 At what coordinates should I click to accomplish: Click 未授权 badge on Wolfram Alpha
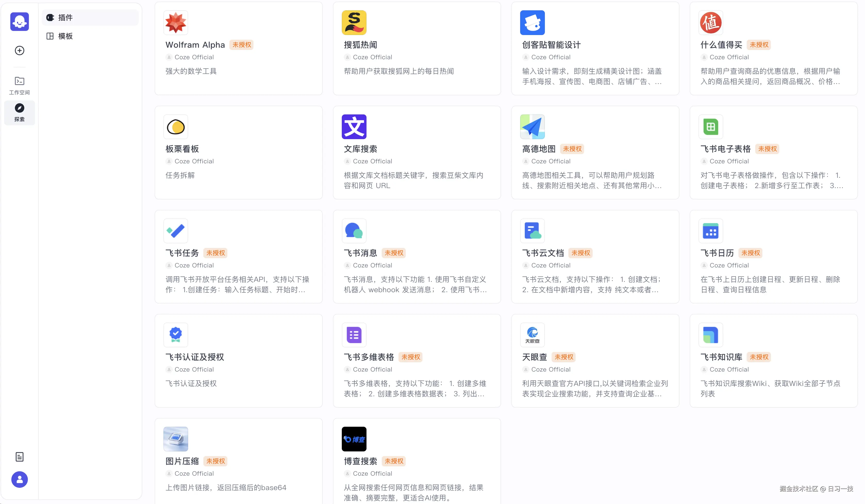(242, 45)
